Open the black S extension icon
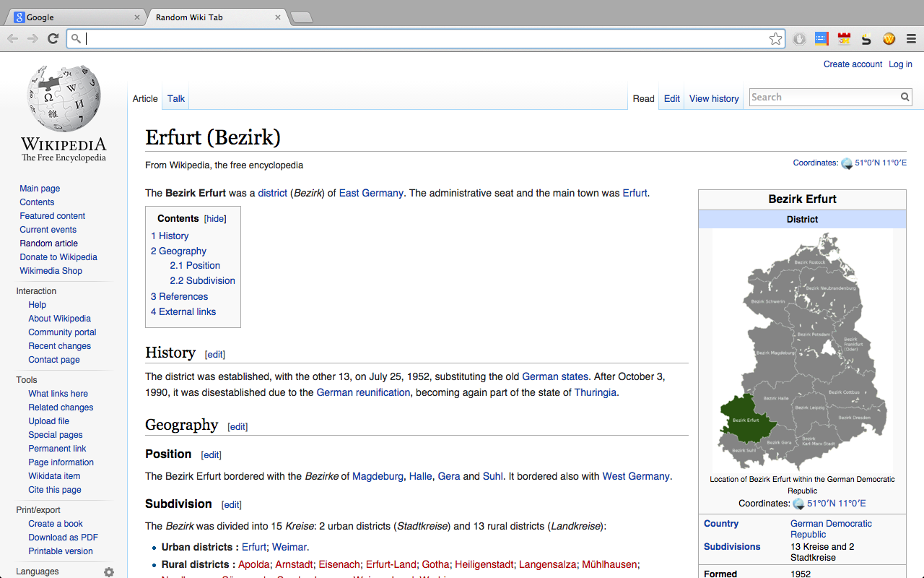The height and width of the screenshot is (578, 924). point(866,39)
